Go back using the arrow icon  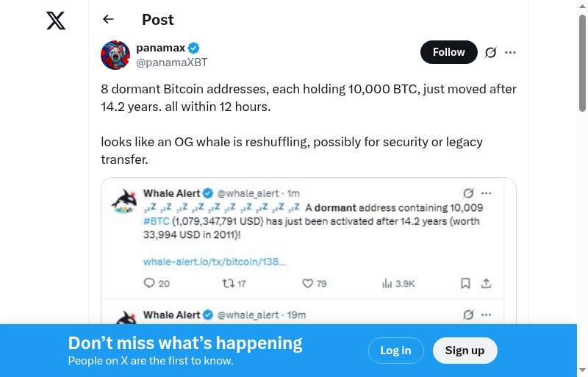[x=109, y=20]
